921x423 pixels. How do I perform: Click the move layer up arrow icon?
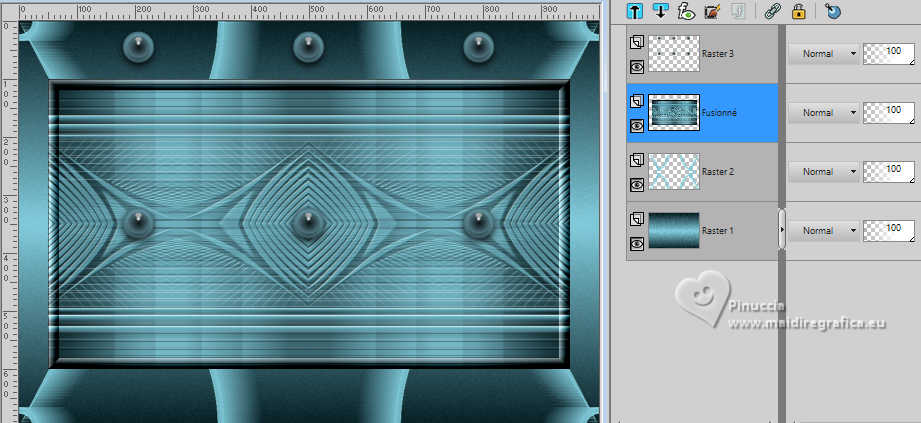[x=634, y=11]
